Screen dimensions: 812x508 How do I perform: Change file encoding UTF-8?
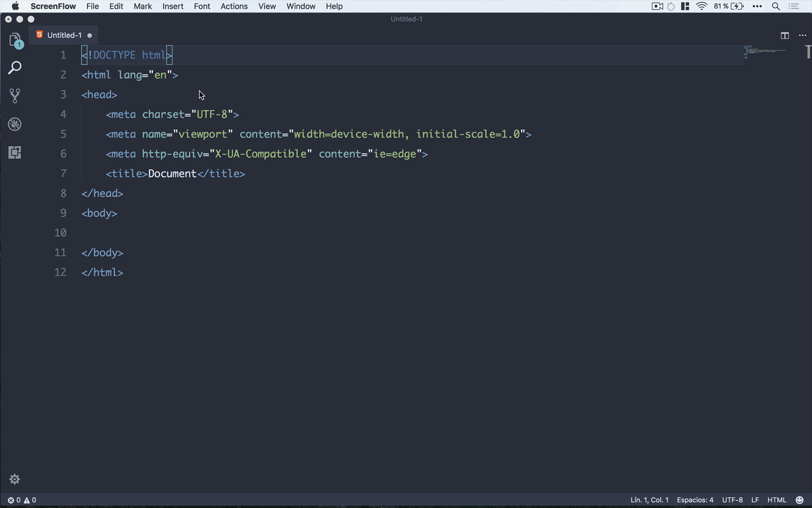(x=732, y=500)
